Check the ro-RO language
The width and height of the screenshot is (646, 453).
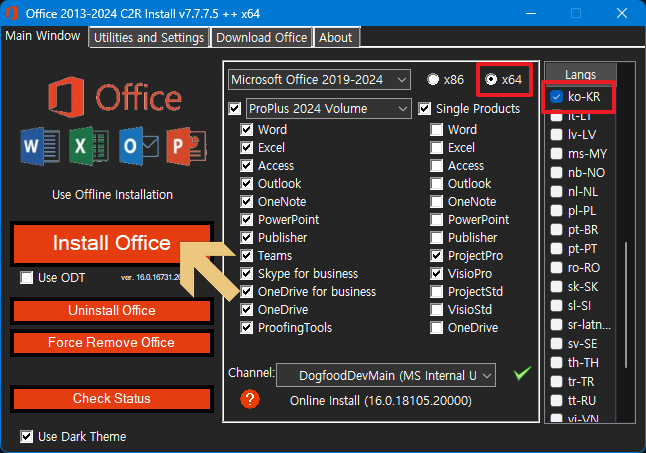point(556,268)
